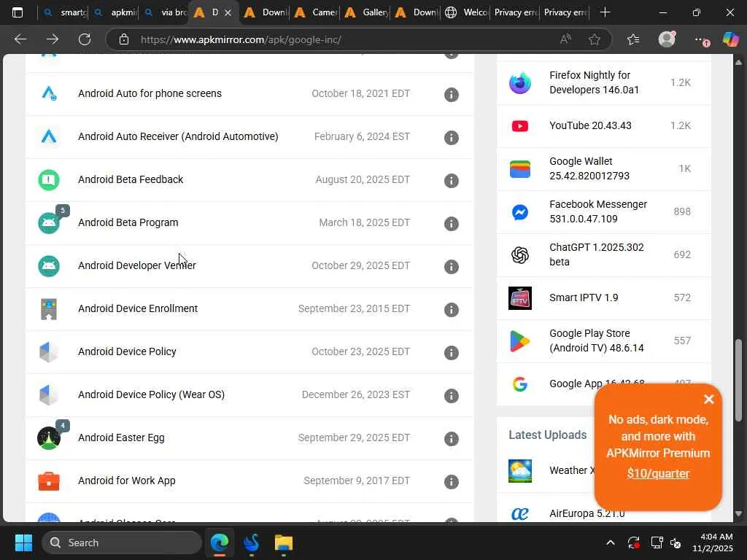Click the Google Play Store icon

pyautogui.click(x=519, y=341)
